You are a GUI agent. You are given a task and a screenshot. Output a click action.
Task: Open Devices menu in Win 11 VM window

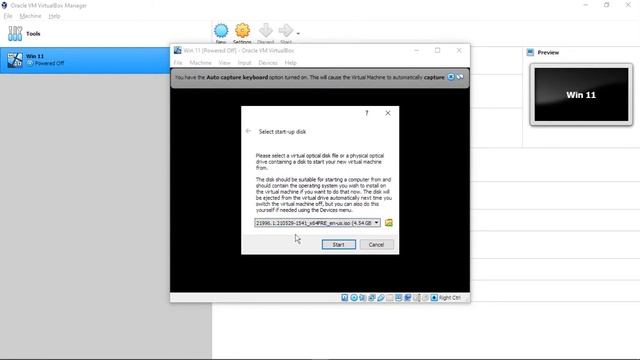pyautogui.click(x=268, y=62)
